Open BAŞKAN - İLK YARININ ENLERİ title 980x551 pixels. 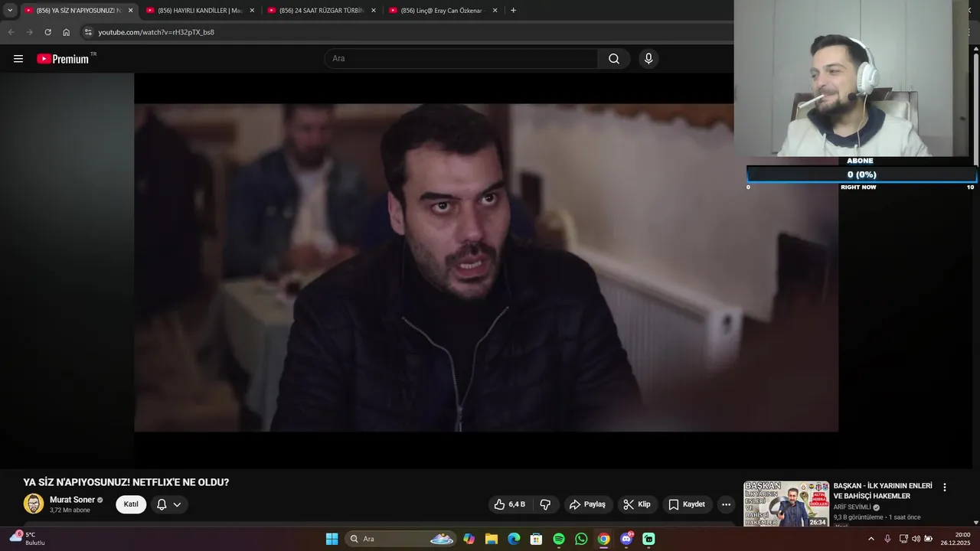coord(883,491)
